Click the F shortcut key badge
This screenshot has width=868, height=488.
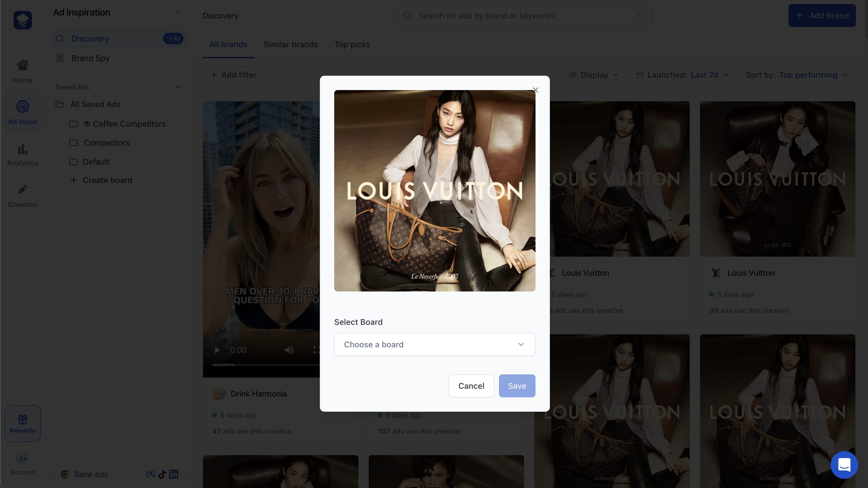[x=640, y=16]
